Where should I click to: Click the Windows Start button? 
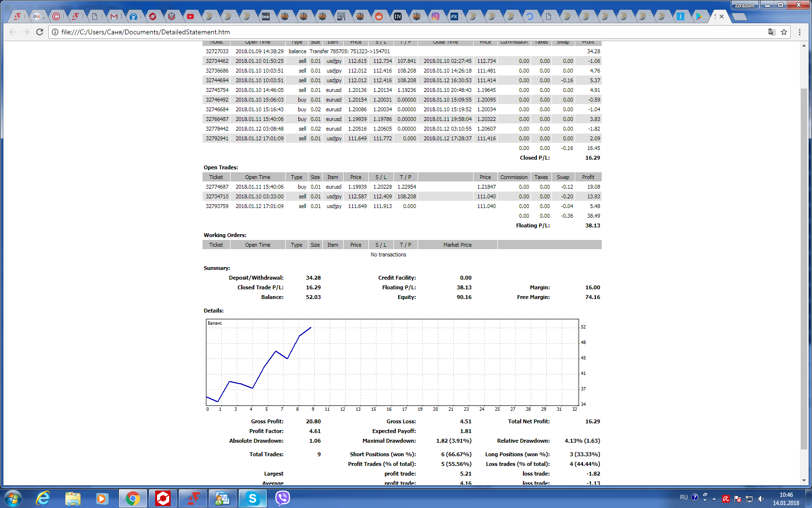pyautogui.click(x=13, y=498)
